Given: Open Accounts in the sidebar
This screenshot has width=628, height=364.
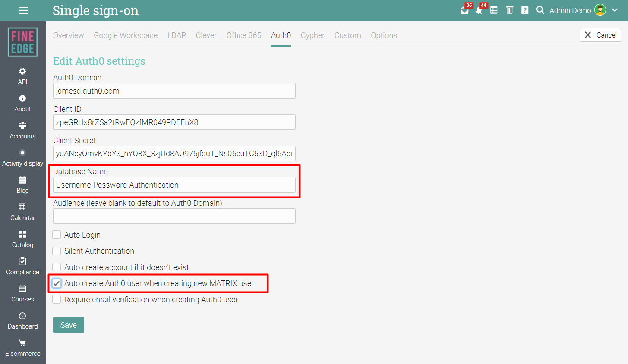Looking at the screenshot, I should click(x=22, y=131).
